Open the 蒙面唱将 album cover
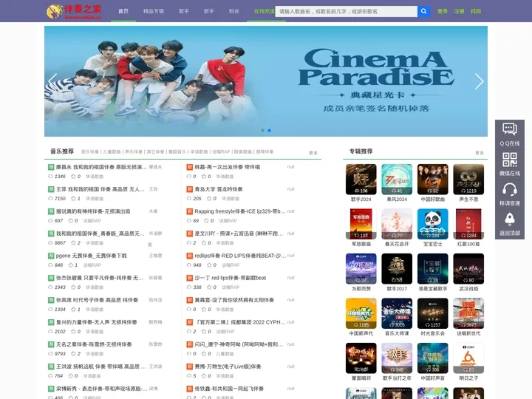The height and width of the screenshot is (399, 532). click(x=361, y=358)
